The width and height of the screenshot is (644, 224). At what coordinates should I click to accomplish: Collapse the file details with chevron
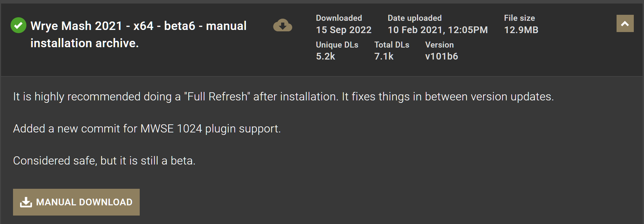625,24
